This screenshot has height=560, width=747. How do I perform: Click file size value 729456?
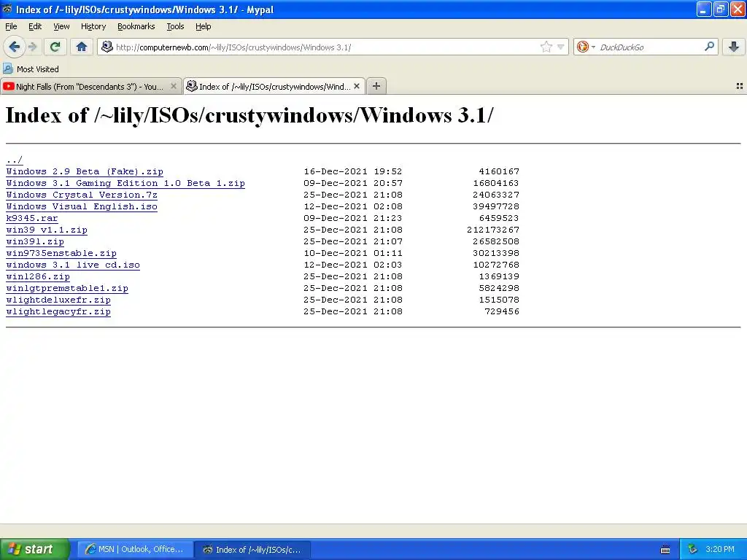point(502,311)
